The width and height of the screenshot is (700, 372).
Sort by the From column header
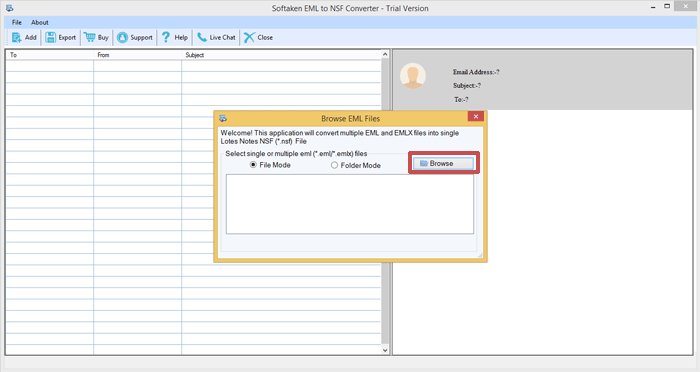click(x=138, y=55)
